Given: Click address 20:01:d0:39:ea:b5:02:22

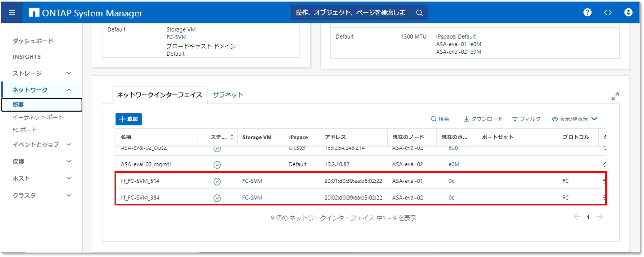Looking at the screenshot, I should click(x=353, y=181).
